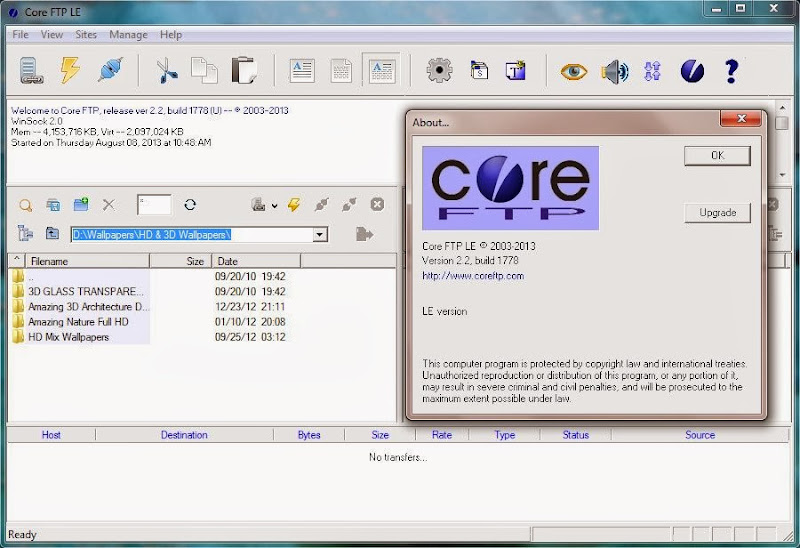Click the refresh circular arrow icon
The image size is (800, 548).
190,205
